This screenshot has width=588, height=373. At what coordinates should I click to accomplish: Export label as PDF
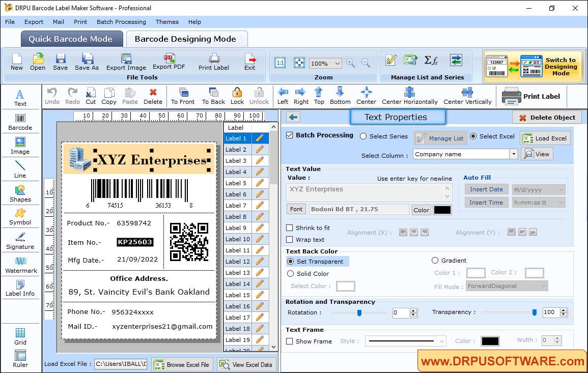click(169, 62)
